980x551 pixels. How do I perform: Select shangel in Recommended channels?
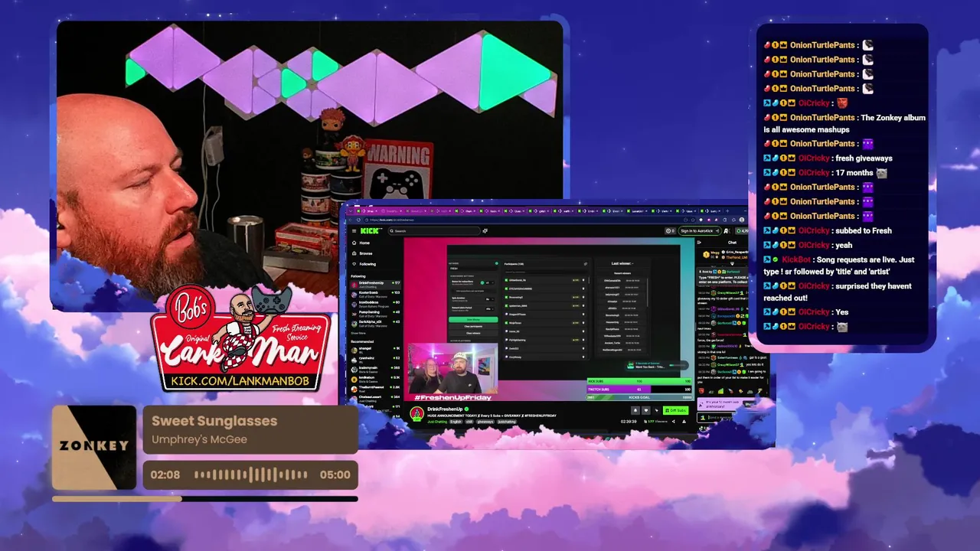[x=374, y=350]
